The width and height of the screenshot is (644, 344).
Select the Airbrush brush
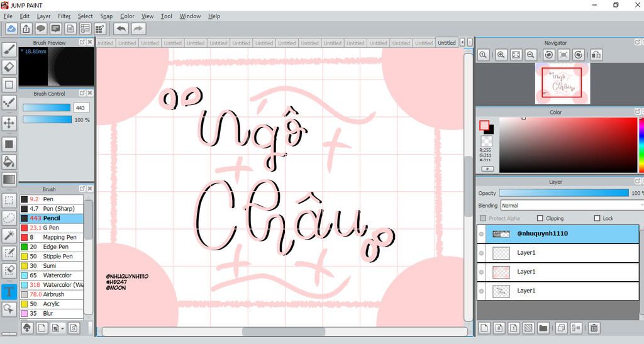click(52, 294)
